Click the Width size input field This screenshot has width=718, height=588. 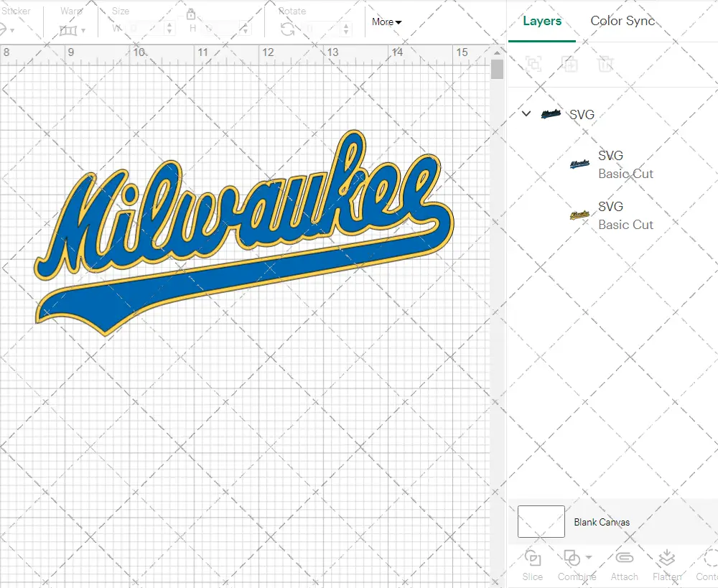145,29
